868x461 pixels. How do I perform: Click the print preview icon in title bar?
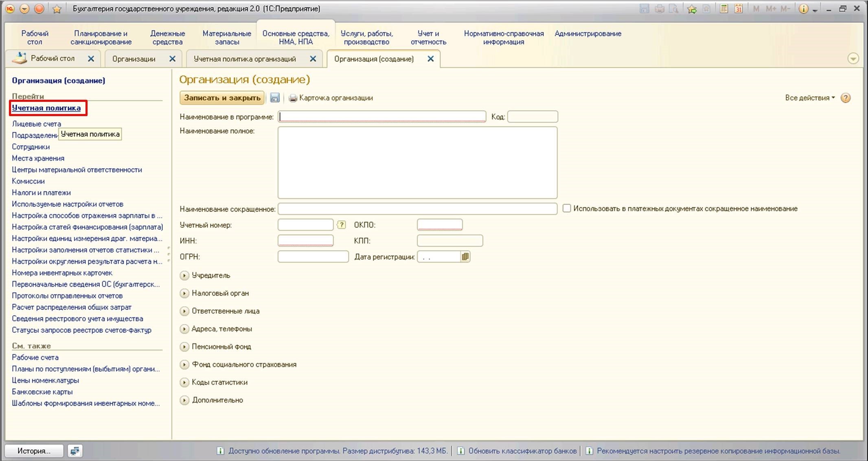[x=674, y=9]
